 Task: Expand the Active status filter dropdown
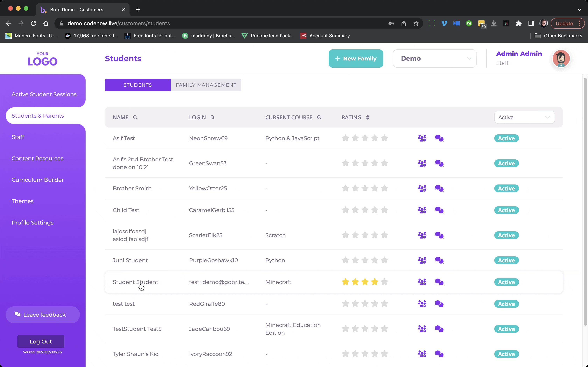pos(524,117)
